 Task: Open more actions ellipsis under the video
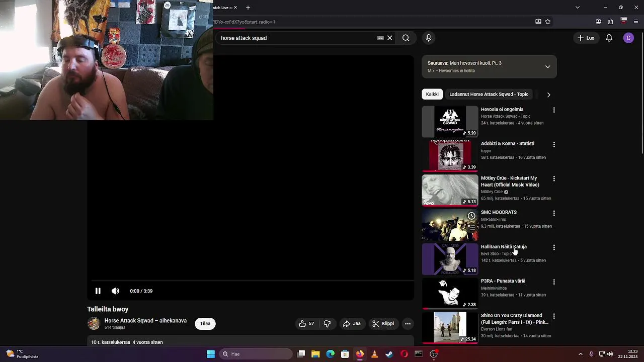[x=408, y=324]
